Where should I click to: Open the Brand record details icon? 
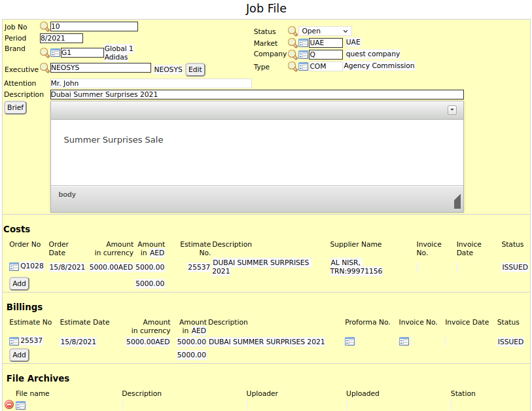[x=55, y=53]
